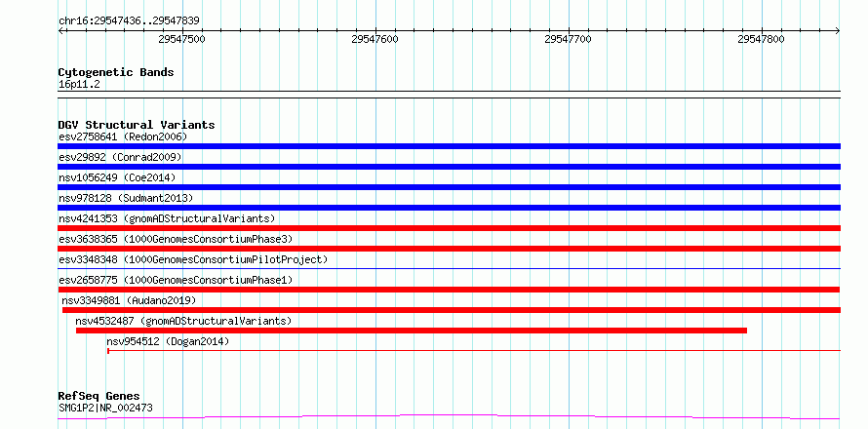Click ruler tick label 29547800
868x429 pixels.
[x=761, y=39]
